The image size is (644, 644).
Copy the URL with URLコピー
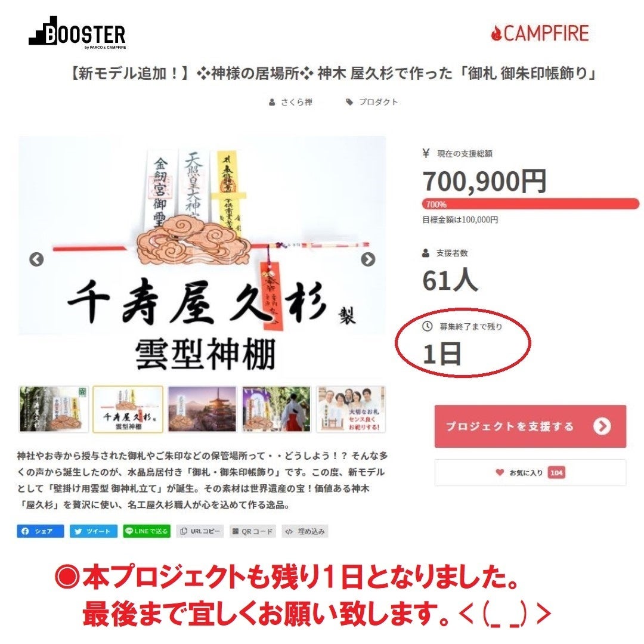click(200, 531)
